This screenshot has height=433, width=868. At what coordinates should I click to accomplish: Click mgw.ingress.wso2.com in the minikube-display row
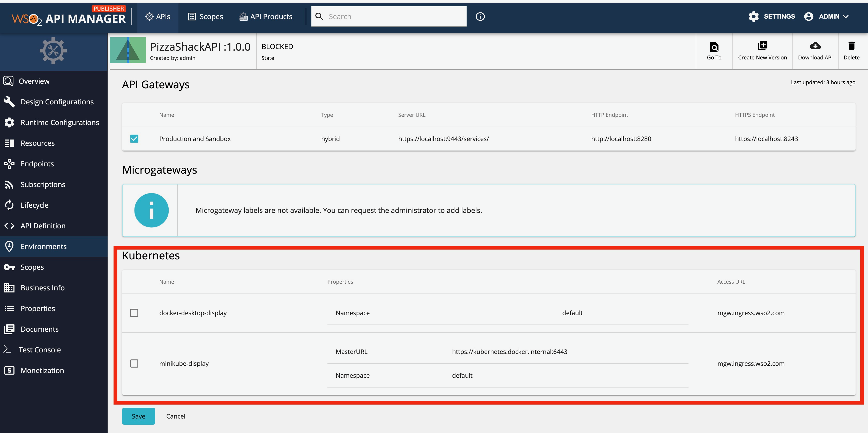(751, 364)
